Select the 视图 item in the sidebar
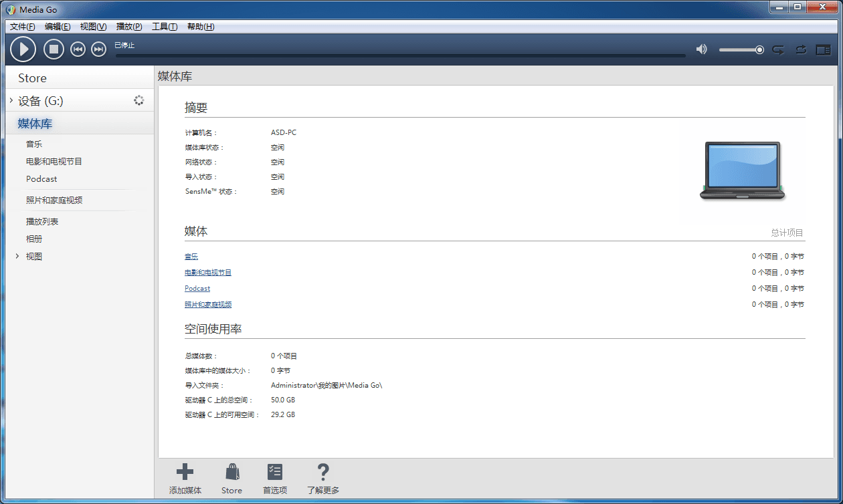The image size is (843, 504). 34,256
